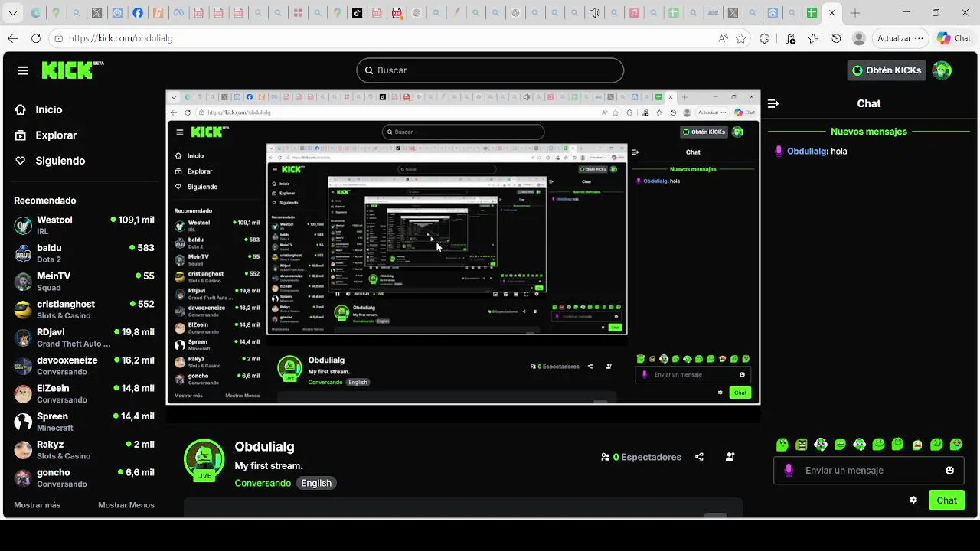Open the baldu Dota 2 channel
The height and width of the screenshot is (551, 980).
click(x=84, y=253)
